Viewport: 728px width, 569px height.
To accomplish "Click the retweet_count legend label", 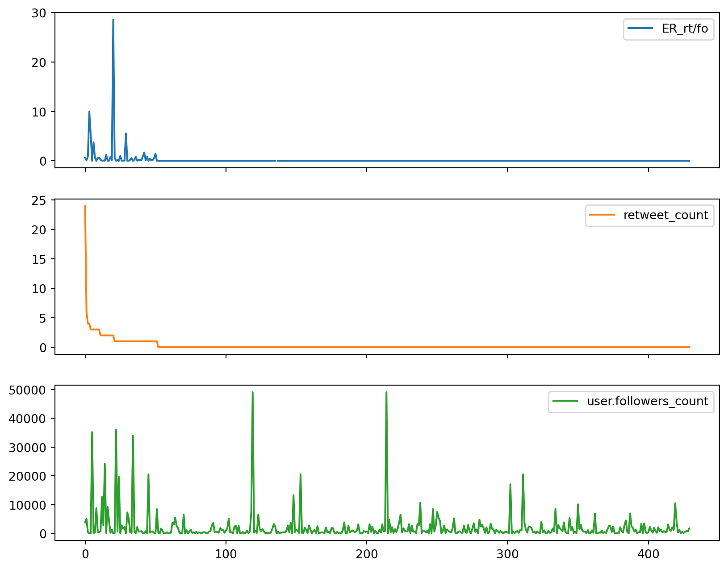I will [x=665, y=215].
